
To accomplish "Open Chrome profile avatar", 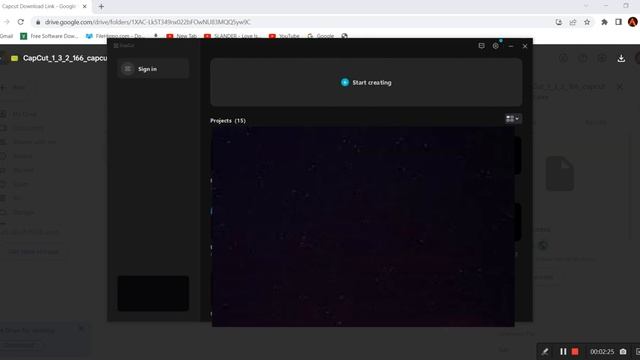I will click(633, 22).
